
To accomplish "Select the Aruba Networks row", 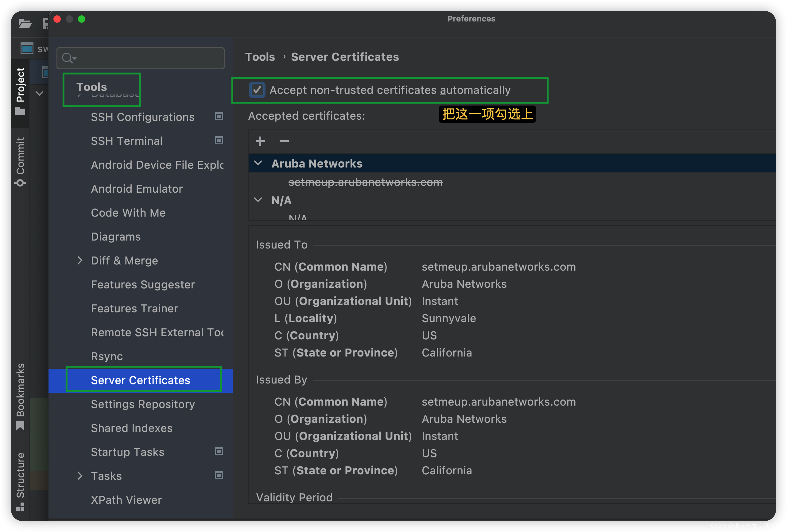I will click(x=512, y=164).
